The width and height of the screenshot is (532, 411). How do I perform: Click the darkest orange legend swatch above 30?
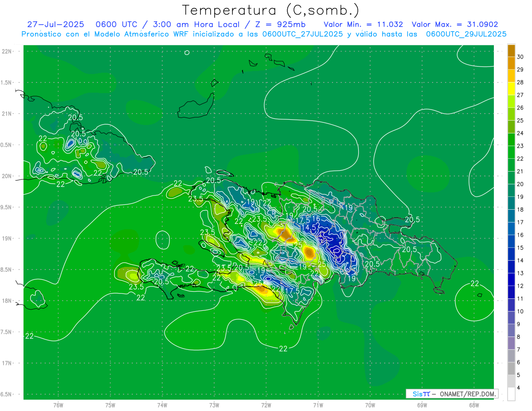512,51
